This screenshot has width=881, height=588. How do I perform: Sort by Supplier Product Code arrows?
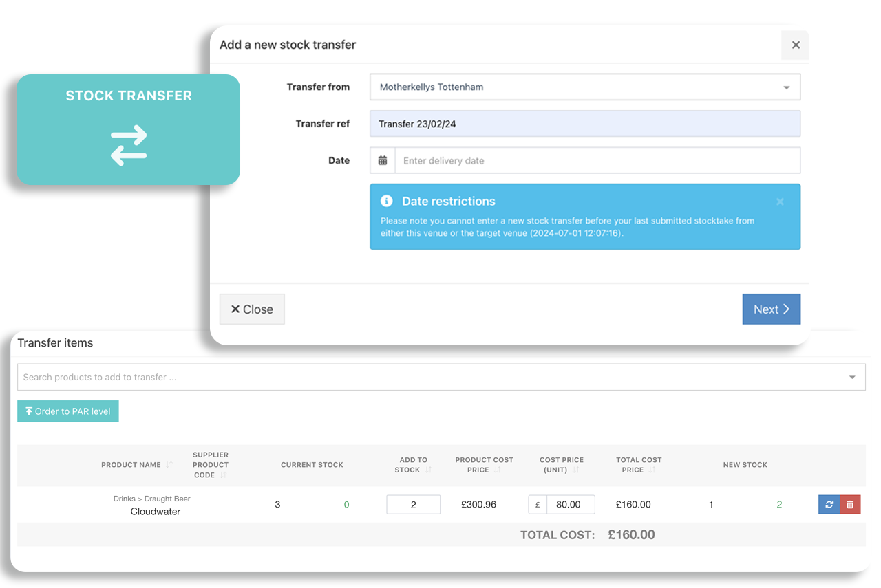[223, 475]
